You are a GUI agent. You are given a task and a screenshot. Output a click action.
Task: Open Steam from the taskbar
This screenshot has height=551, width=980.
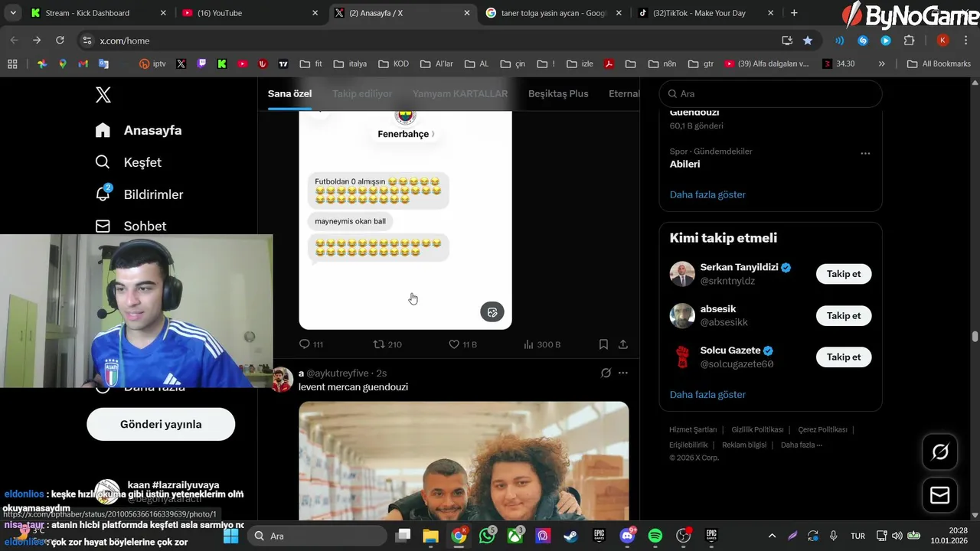pyautogui.click(x=571, y=536)
